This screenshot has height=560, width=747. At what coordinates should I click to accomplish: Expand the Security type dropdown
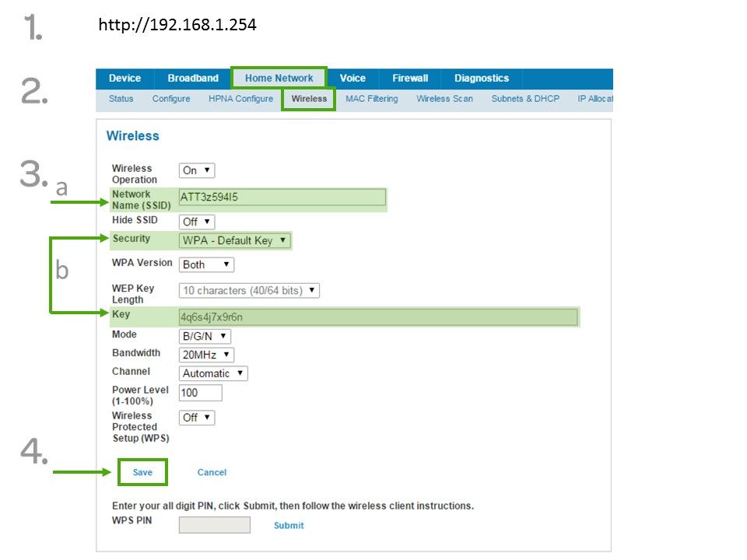(x=234, y=241)
